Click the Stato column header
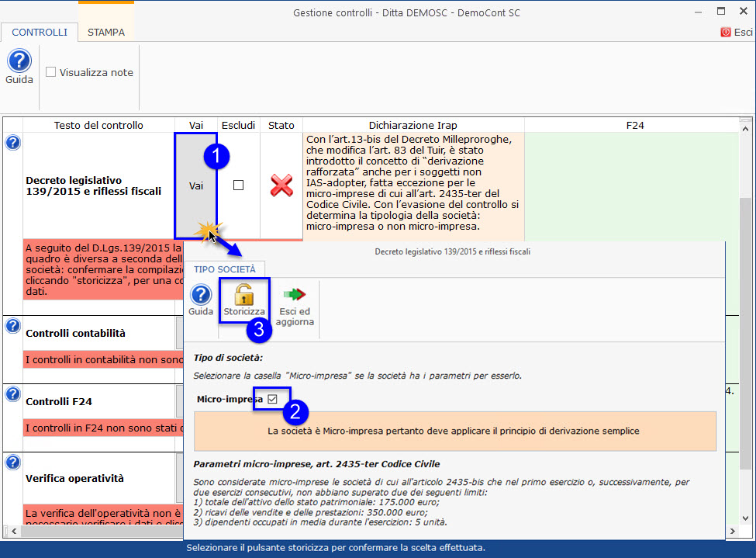The image size is (756, 558). tap(281, 125)
